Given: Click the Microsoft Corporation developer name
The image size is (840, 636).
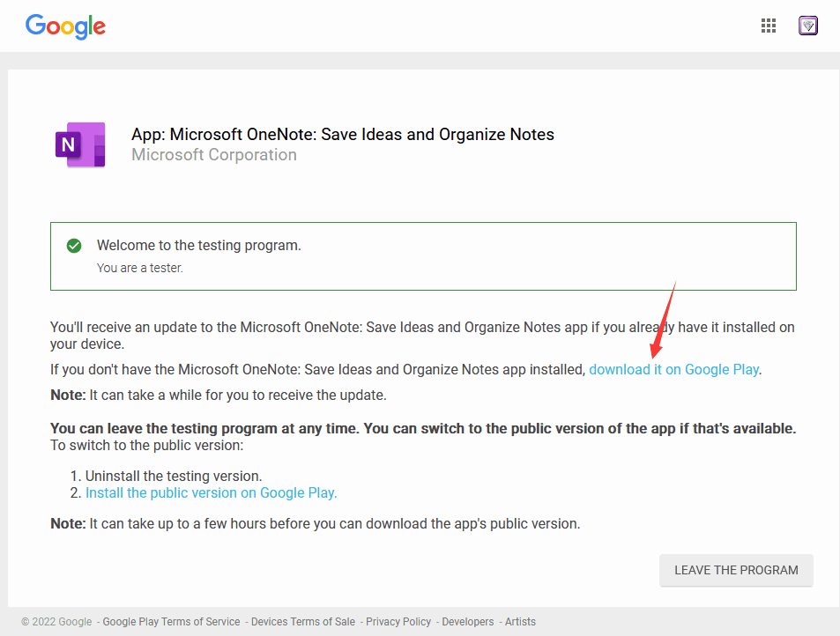Looking at the screenshot, I should (x=214, y=155).
